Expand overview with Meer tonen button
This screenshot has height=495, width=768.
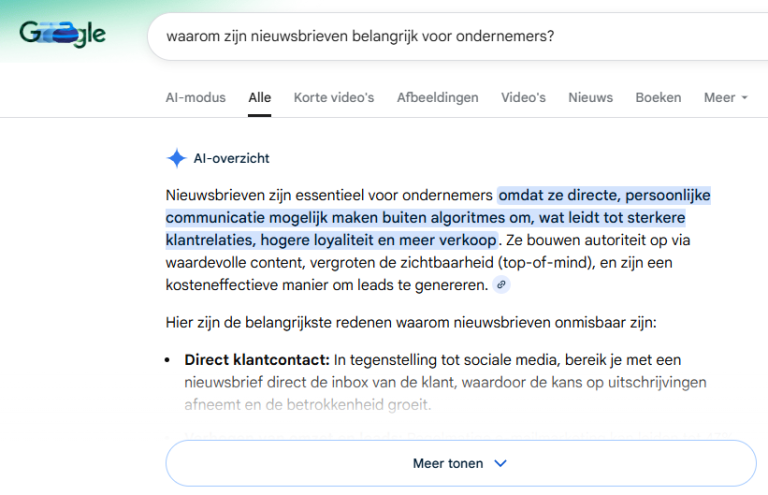[x=461, y=463]
